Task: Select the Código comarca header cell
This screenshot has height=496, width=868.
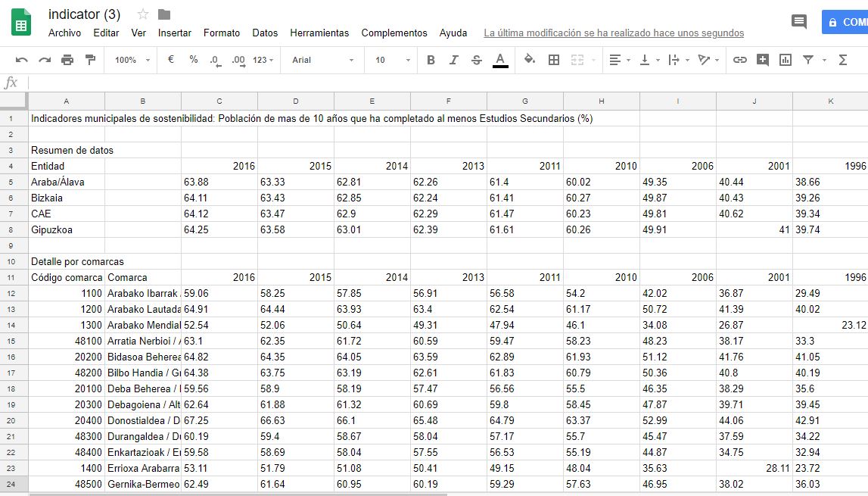Action: [x=67, y=277]
